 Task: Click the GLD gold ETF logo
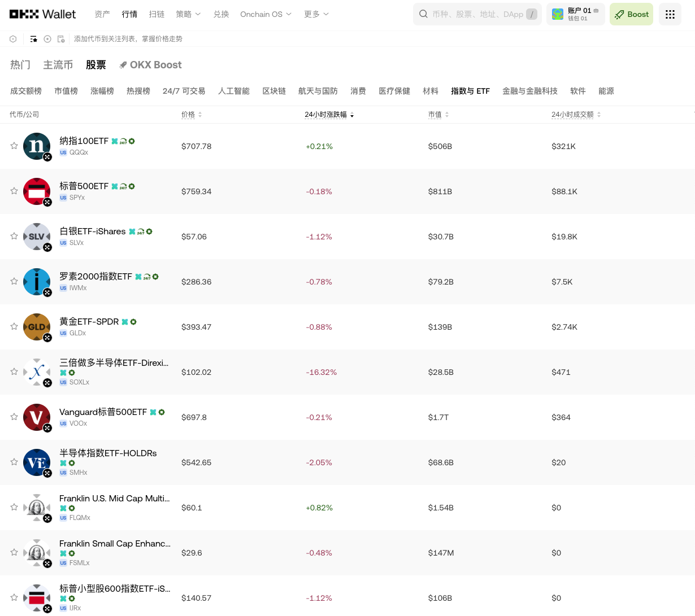[37, 327]
